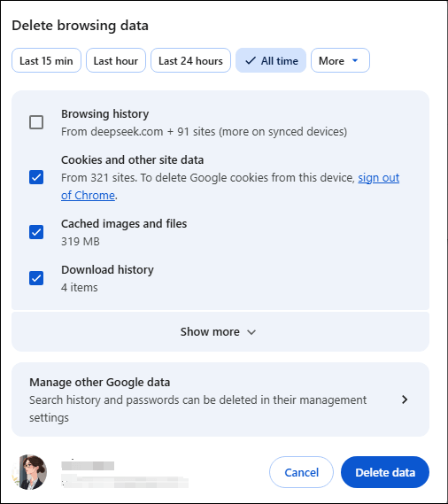Click the 'Delete browsing data' heading
The height and width of the screenshot is (504, 448).
(80, 26)
